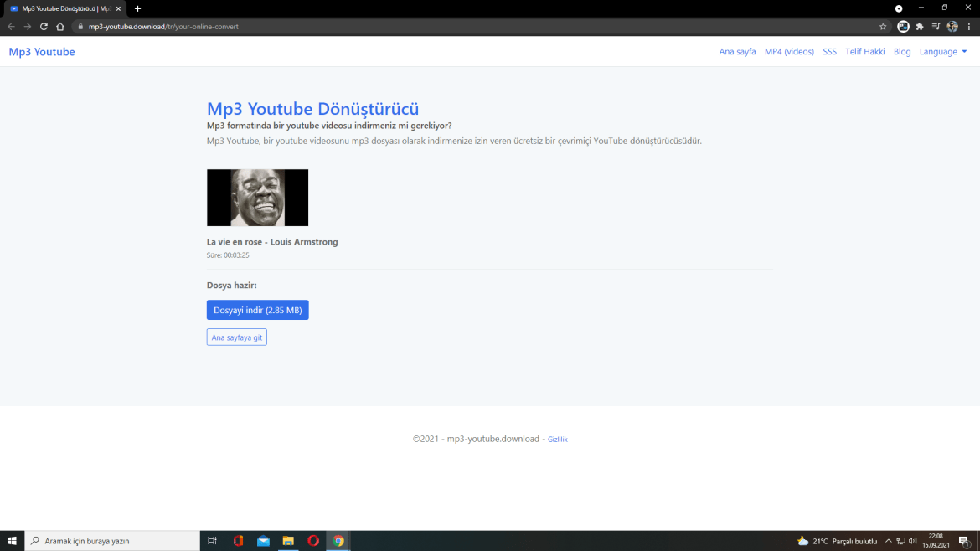Open the SSS page from the navigation
The image size is (980, 551).
pos(828,51)
